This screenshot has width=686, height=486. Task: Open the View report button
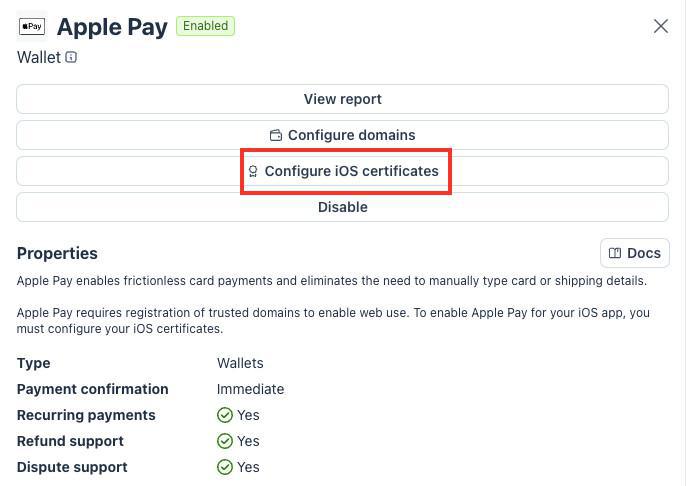[342, 99]
